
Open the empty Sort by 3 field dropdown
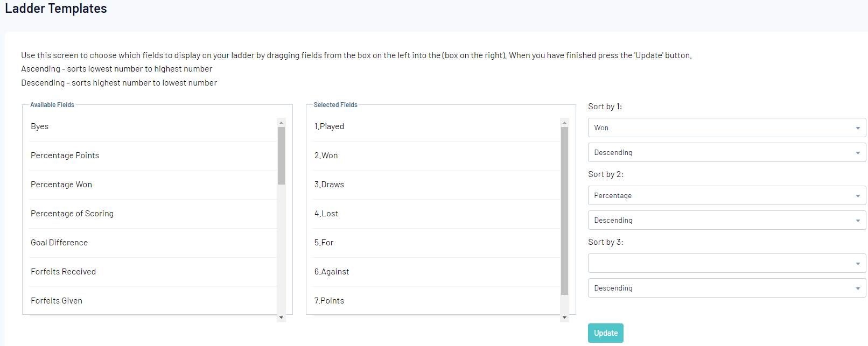click(726, 263)
